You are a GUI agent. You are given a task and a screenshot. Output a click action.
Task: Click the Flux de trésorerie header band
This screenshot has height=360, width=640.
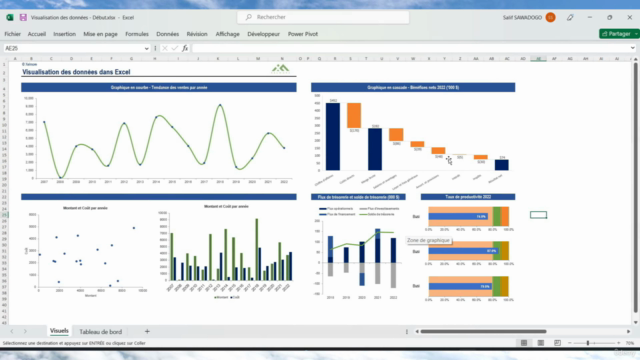pyautogui.click(x=358, y=197)
